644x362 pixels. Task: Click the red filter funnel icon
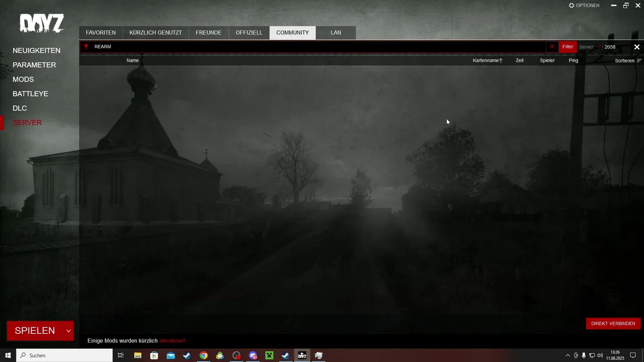tap(86, 47)
